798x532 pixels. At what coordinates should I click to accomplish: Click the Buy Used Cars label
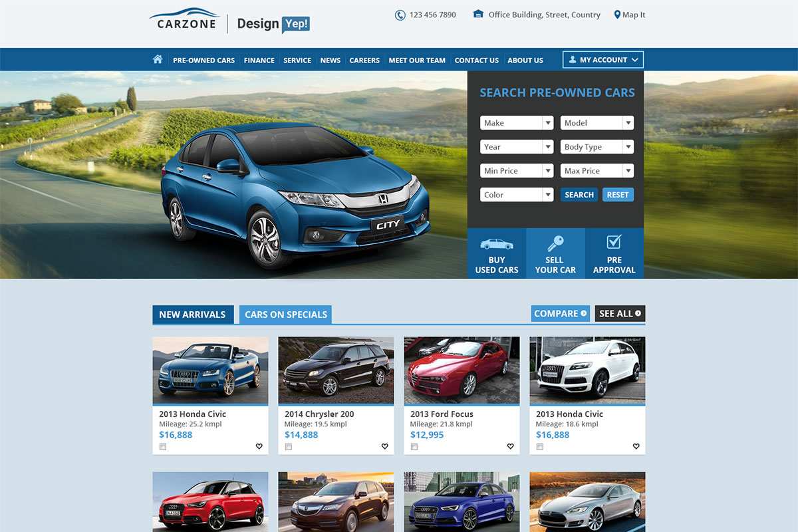[x=497, y=265]
